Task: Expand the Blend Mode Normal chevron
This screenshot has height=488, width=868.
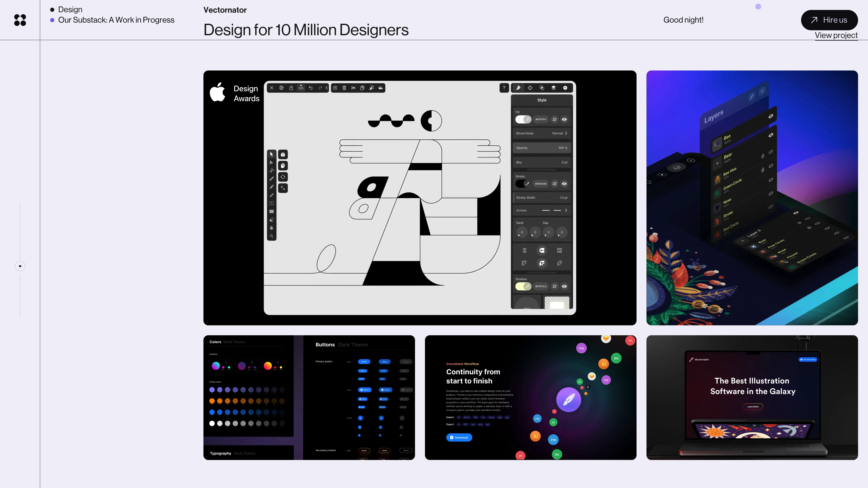Action: tap(566, 133)
